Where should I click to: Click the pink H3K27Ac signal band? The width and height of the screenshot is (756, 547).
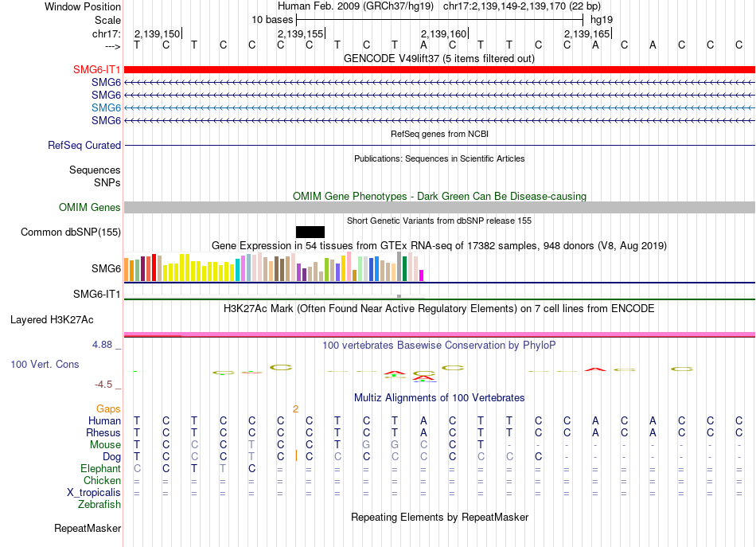pyautogui.click(x=439, y=334)
